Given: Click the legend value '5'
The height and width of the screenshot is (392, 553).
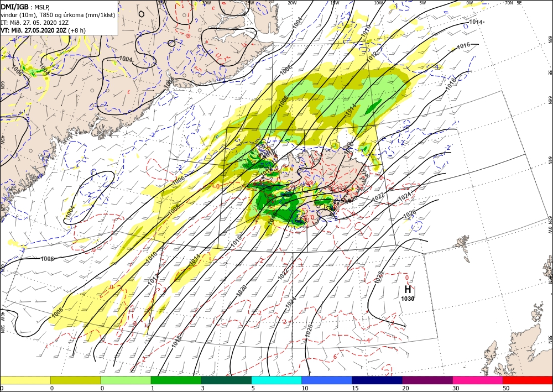Looking at the screenshot, I should click(x=253, y=388).
